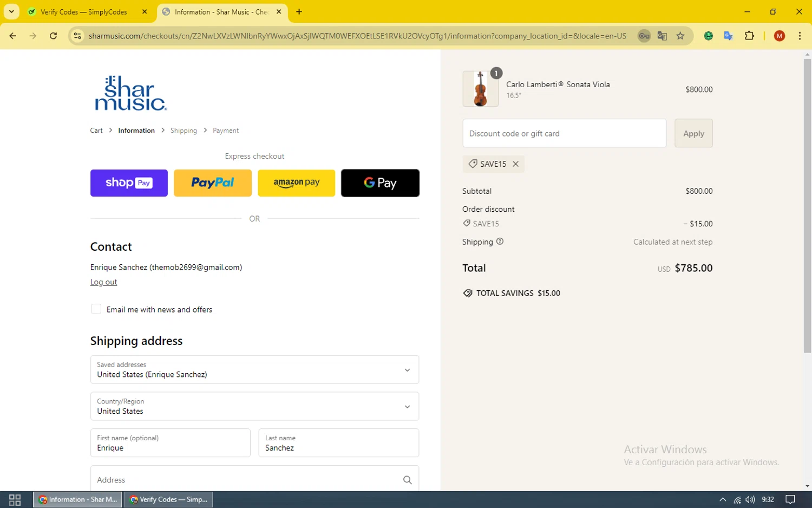Close the Information Shar Music tab

279,11
